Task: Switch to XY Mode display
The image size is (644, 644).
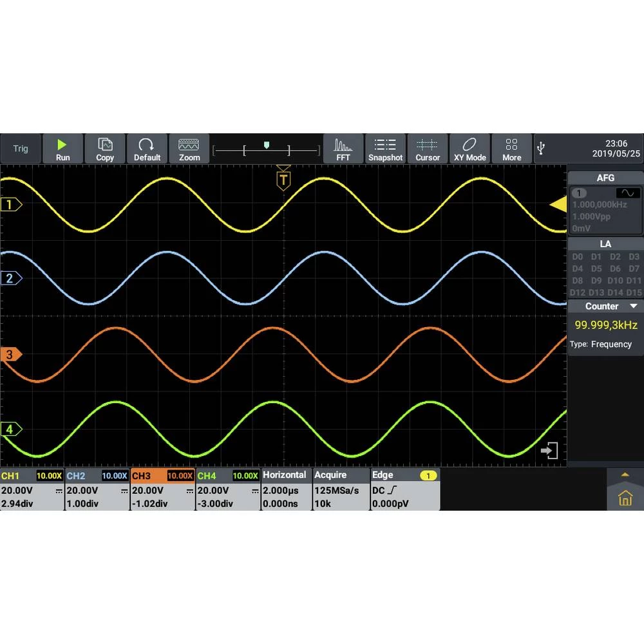Action: tap(469, 149)
